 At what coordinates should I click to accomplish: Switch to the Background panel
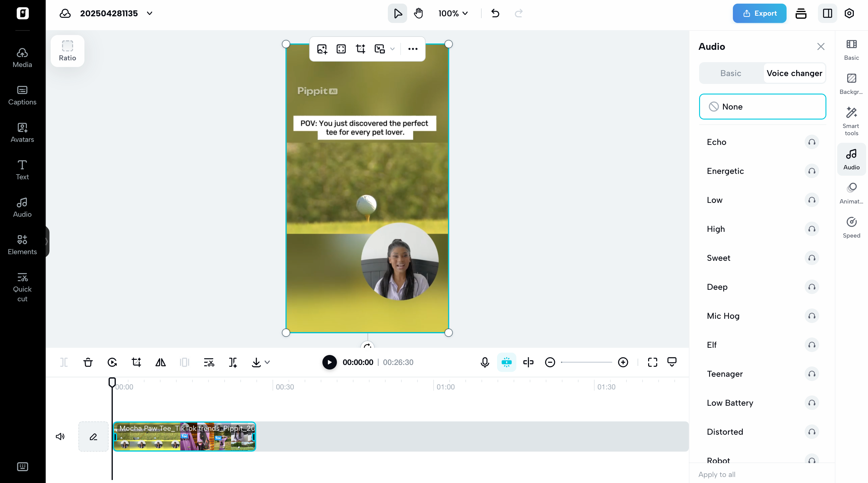(x=851, y=83)
